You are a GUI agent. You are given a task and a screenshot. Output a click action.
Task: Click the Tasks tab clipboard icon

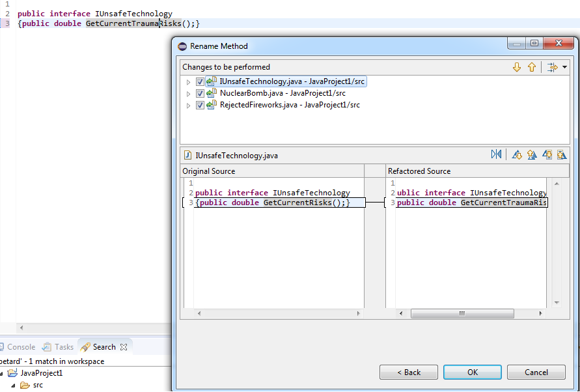(x=47, y=347)
